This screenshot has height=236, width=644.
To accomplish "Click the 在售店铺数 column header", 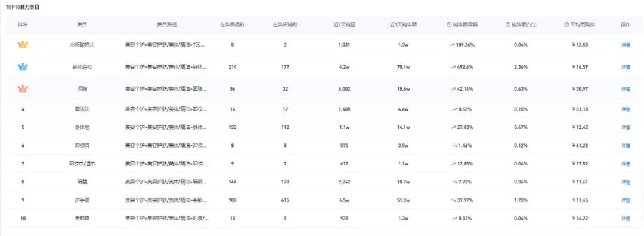I will click(285, 24).
